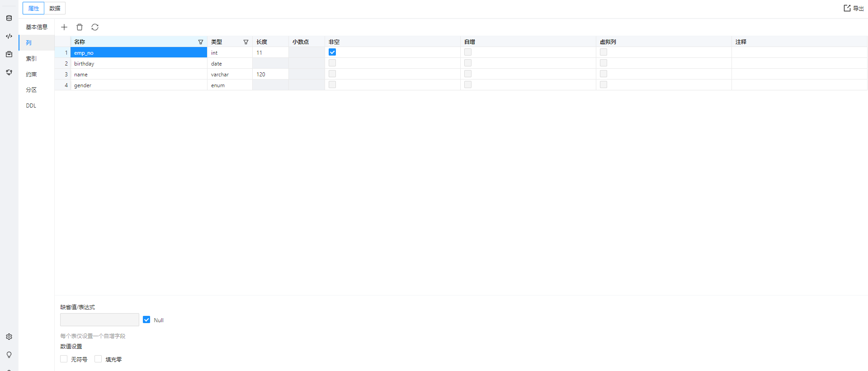Delete selected column with trash icon

click(80, 27)
